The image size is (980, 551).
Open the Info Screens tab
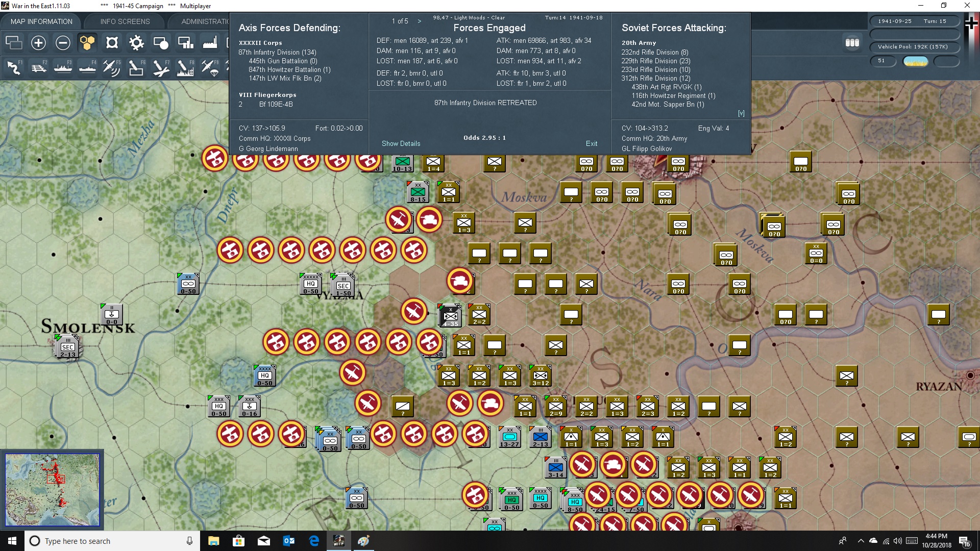[x=125, y=21]
